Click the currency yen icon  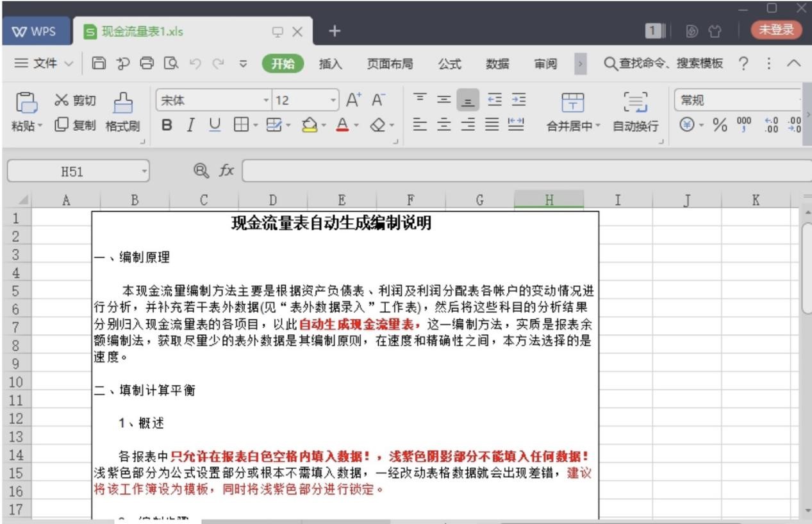point(688,125)
